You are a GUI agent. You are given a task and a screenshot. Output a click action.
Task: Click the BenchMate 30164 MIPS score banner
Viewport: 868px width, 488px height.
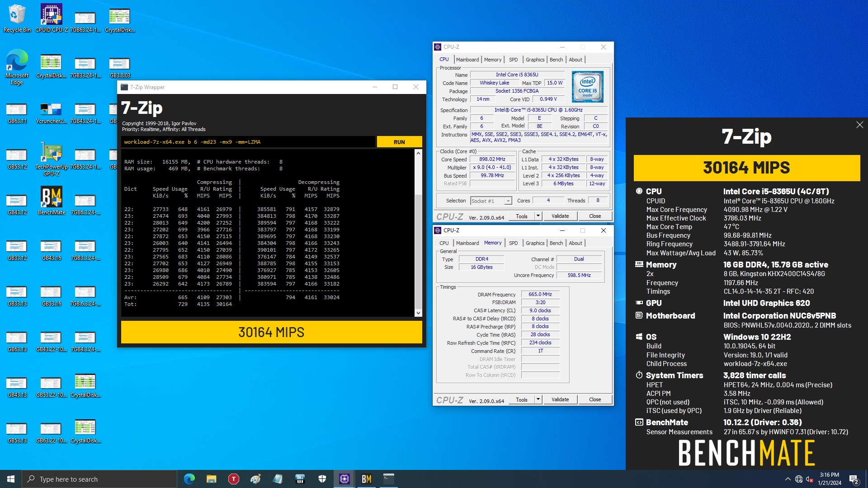coord(746,168)
